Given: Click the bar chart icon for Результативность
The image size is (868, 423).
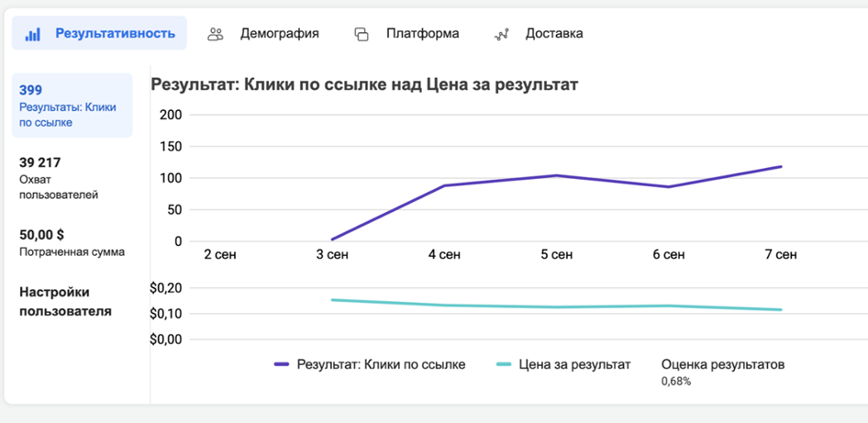Looking at the screenshot, I should pos(33,34).
